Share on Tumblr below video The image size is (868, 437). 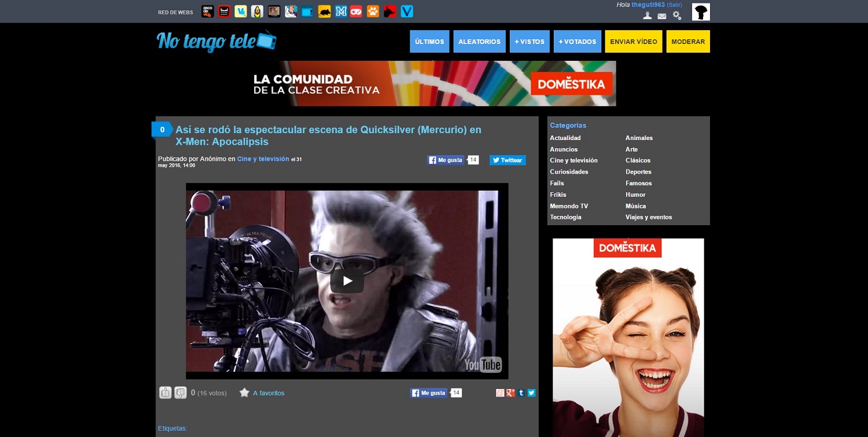521,392
